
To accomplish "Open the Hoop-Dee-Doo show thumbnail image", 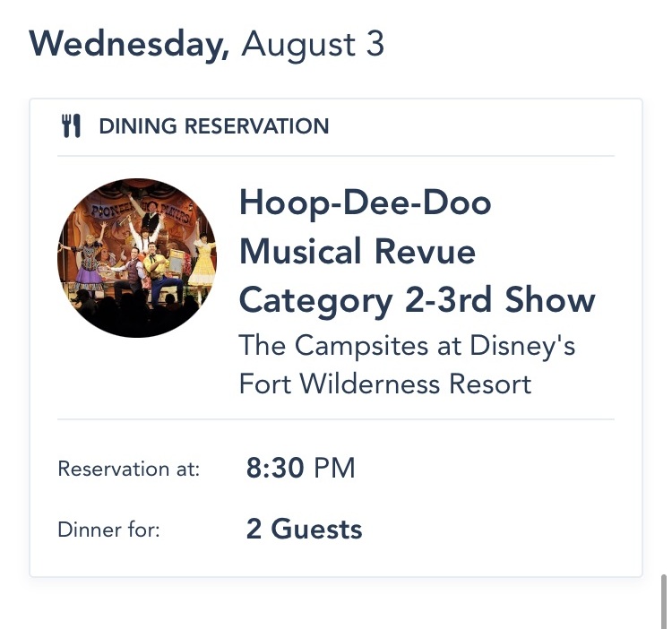I will coord(136,258).
